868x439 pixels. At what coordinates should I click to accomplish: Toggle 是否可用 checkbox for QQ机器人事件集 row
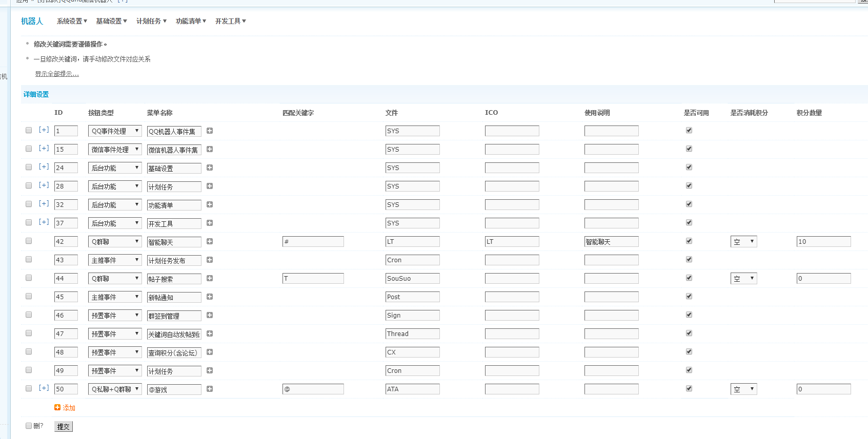(x=689, y=130)
